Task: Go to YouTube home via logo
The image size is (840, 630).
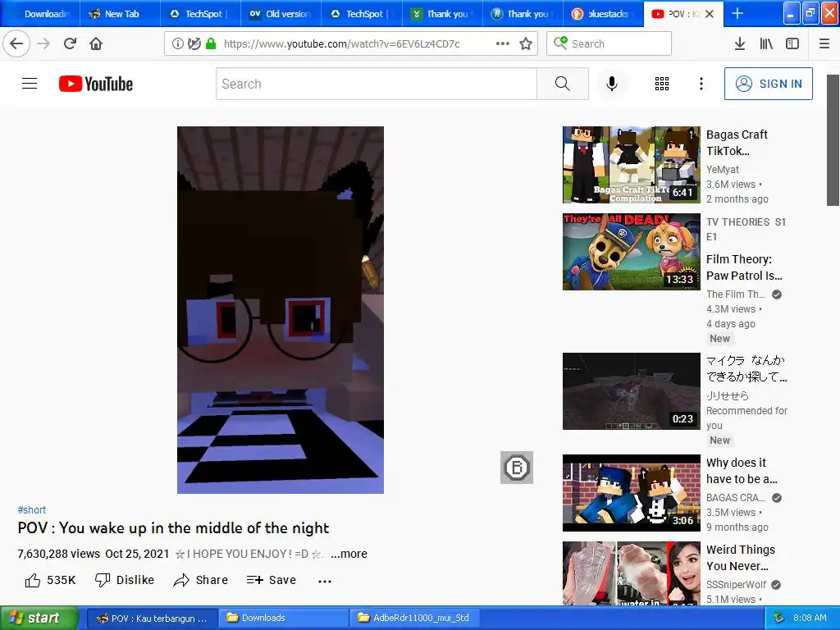Action: point(96,84)
